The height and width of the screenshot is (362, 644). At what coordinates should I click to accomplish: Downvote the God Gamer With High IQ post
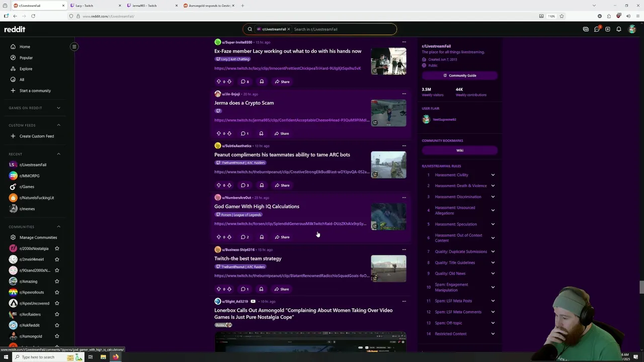229,237
